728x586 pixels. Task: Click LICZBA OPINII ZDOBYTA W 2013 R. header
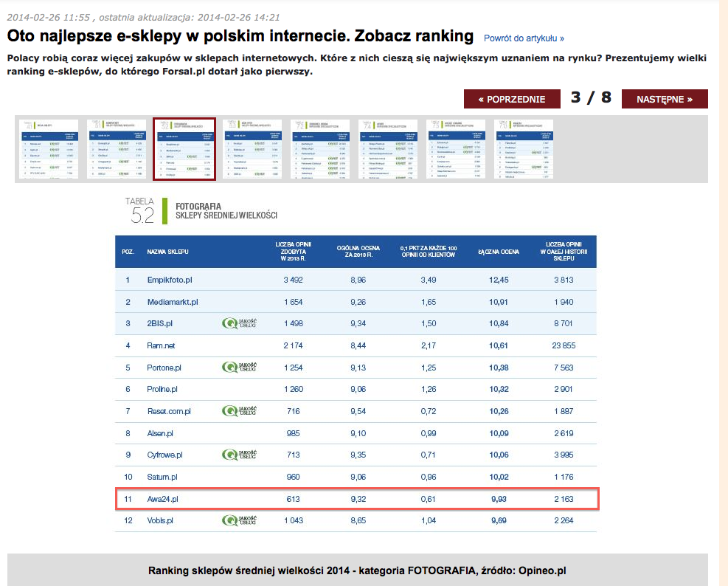(293, 252)
